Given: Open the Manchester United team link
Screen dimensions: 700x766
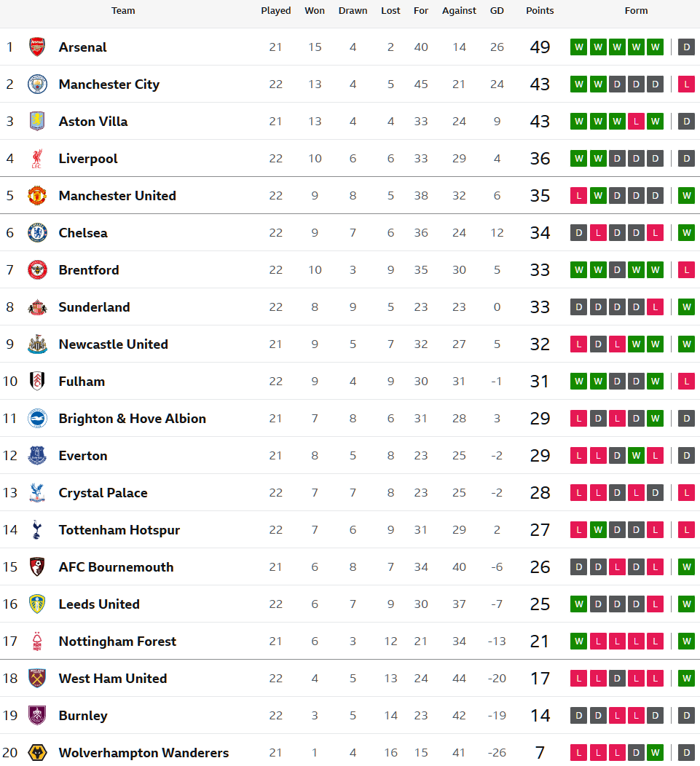Looking at the screenshot, I should (117, 196).
